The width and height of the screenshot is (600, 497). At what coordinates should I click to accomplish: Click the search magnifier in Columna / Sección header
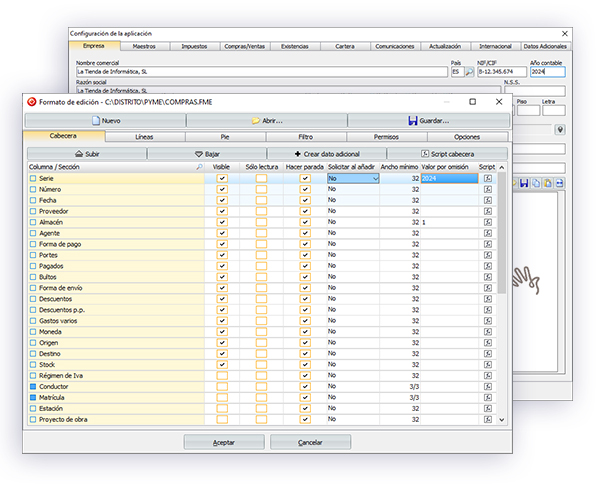coord(199,167)
